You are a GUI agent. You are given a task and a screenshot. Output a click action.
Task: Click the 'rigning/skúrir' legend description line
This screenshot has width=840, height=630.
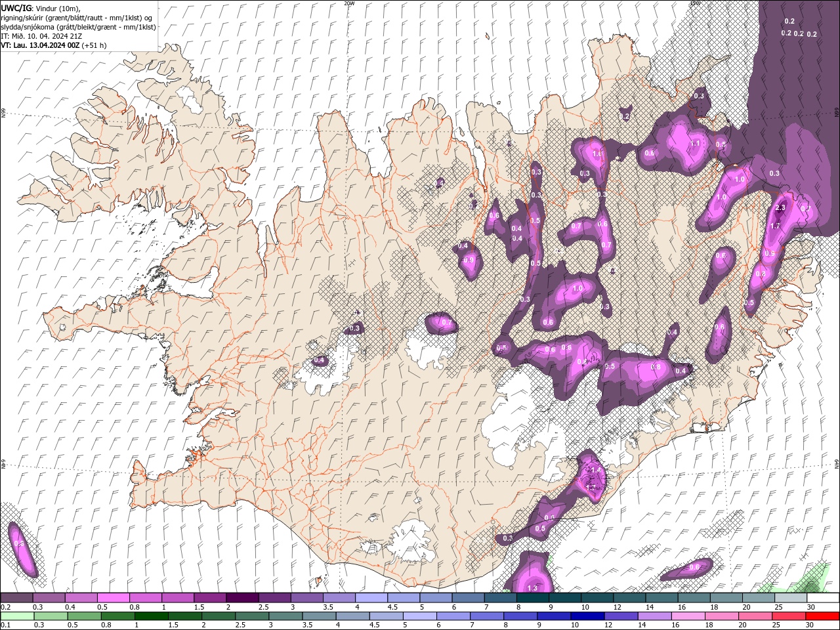(x=76, y=17)
